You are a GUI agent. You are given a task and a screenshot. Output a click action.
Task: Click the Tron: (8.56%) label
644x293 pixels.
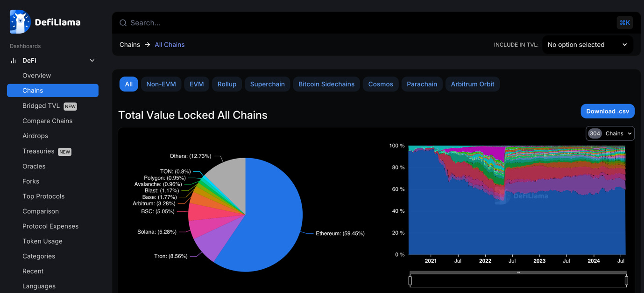170,256
